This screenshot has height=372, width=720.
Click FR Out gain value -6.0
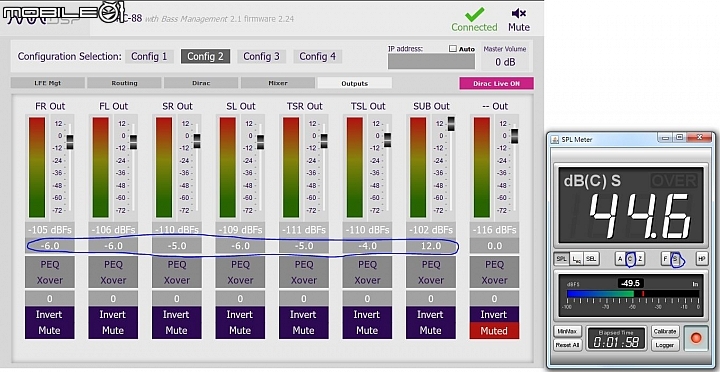pyautogui.click(x=50, y=246)
